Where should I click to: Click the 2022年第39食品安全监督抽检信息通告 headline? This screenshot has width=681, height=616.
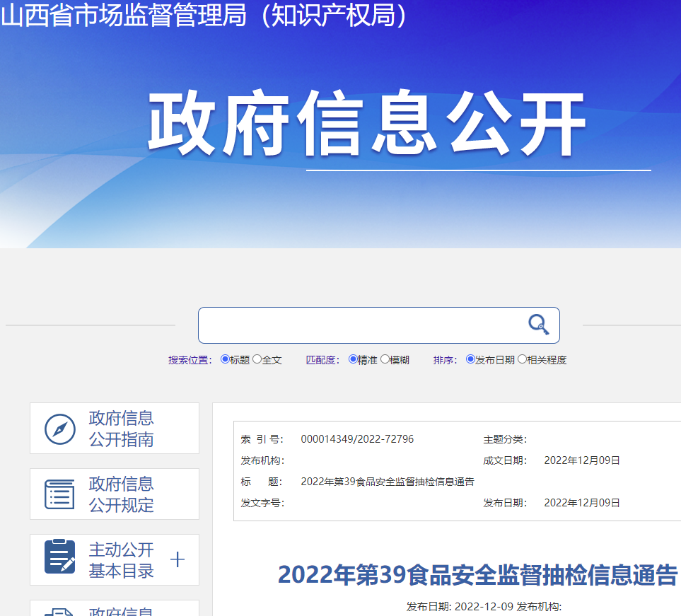click(x=478, y=575)
